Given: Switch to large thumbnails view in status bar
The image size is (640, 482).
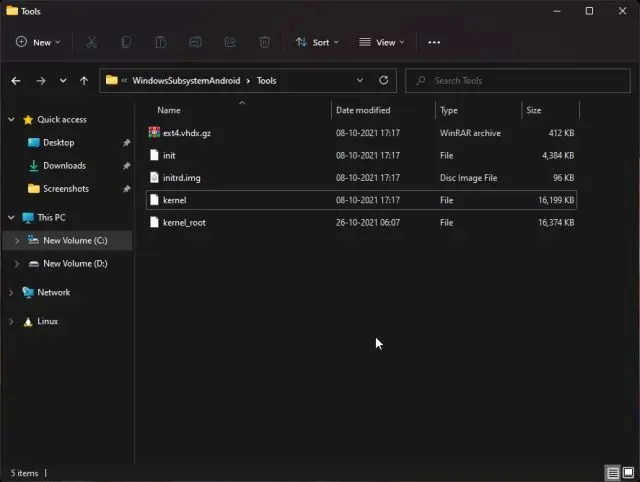Looking at the screenshot, I should pos(627,473).
